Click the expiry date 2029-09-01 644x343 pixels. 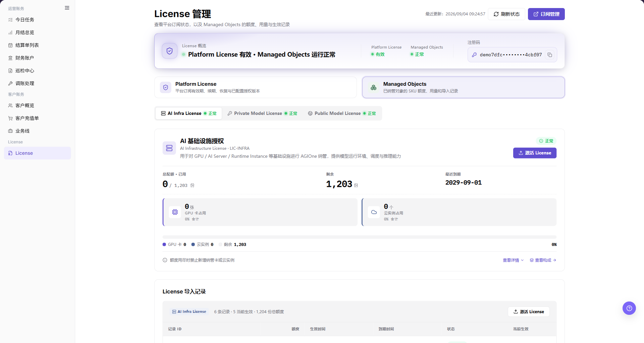coord(464,183)
